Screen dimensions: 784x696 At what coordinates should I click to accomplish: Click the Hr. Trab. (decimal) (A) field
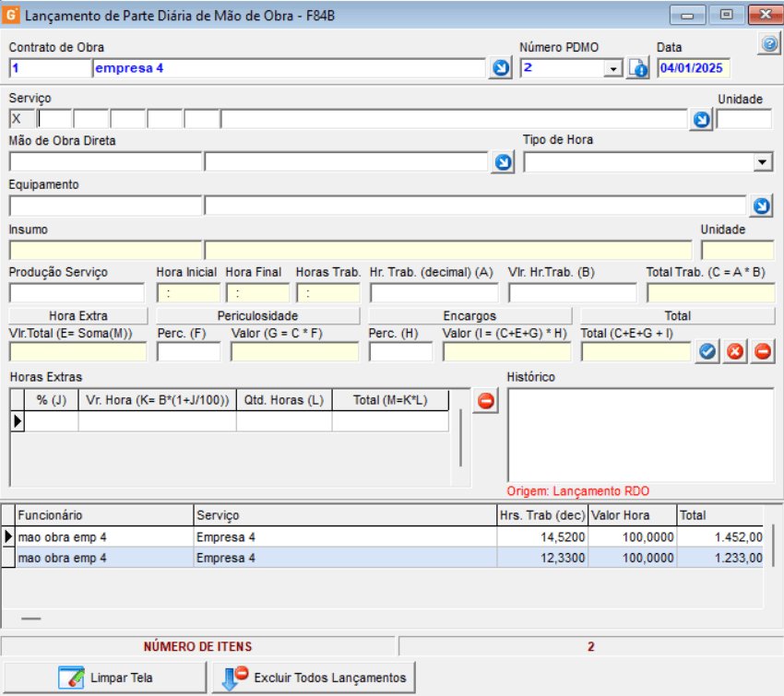(434, 293)
